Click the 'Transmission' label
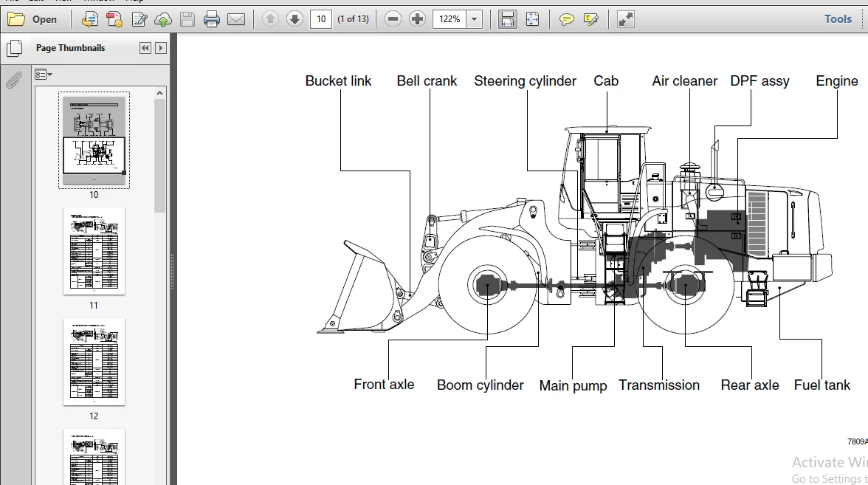 [659, 385]
